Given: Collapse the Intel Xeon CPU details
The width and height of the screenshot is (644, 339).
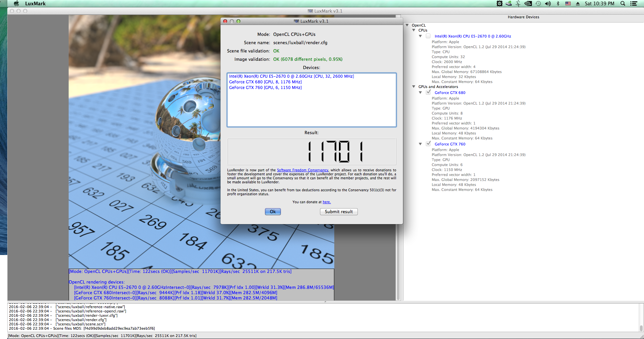Looking at the screenshot, I should pyautogui.click(x=420, y=36).
